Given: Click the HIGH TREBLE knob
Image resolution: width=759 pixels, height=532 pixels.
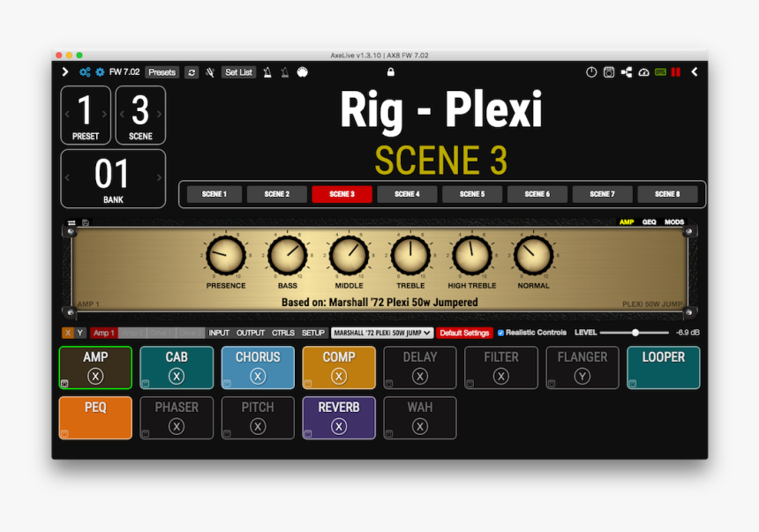Looking at the screenshot, I should [472, 255].
